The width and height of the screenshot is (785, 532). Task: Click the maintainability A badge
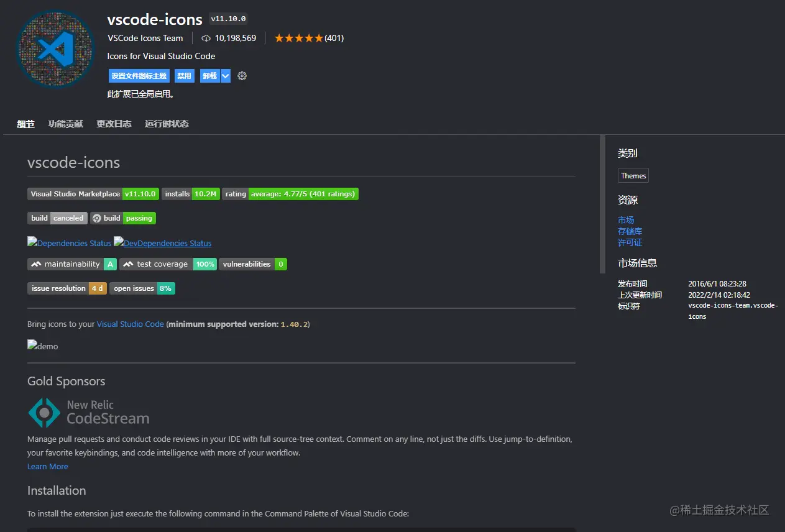click(72, 264)
